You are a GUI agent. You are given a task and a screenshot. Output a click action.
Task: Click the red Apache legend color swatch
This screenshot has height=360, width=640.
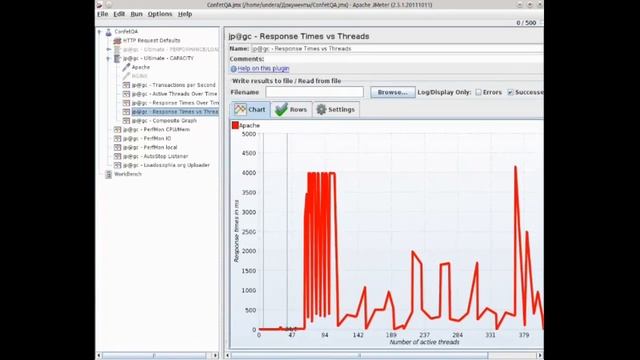235,125
